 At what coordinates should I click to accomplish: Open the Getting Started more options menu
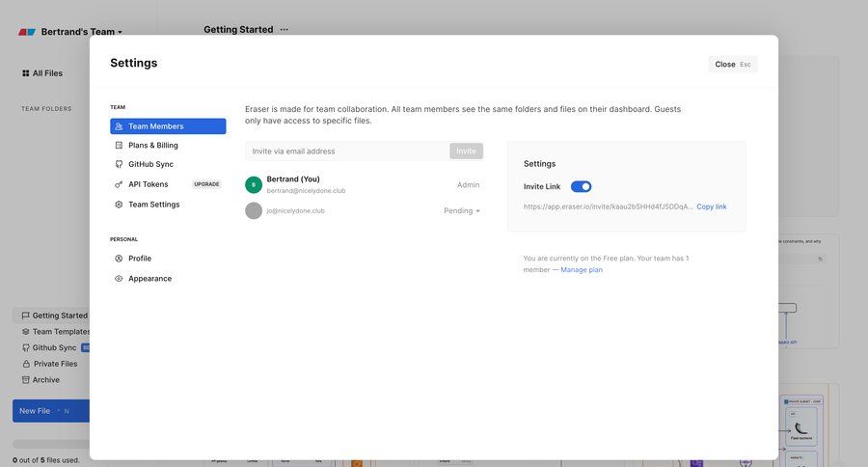point(284,29)
